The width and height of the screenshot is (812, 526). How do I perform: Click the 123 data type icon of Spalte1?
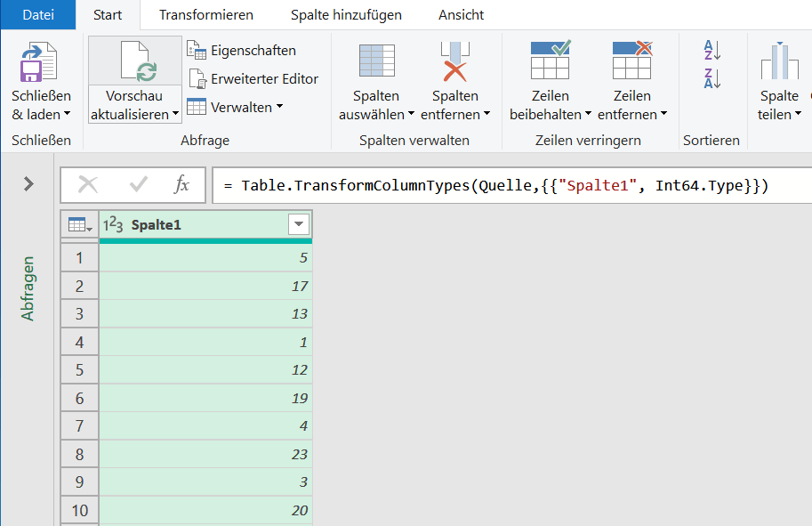pos(113,225)
